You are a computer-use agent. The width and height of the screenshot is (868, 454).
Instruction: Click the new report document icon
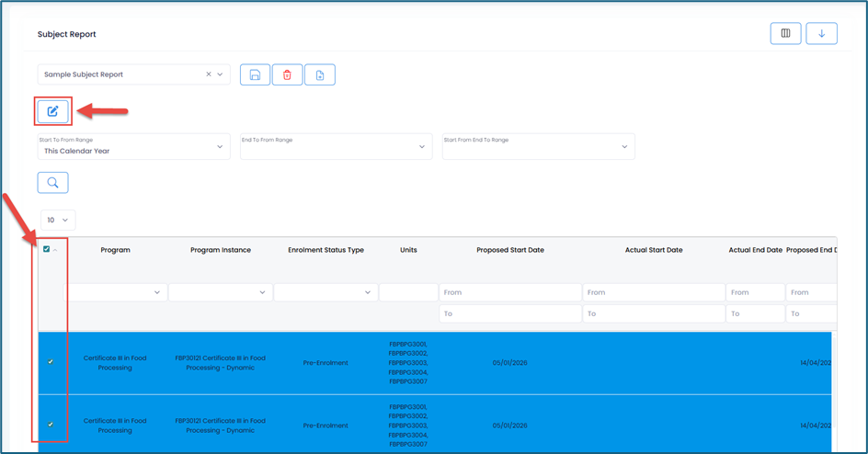[320, 74]
